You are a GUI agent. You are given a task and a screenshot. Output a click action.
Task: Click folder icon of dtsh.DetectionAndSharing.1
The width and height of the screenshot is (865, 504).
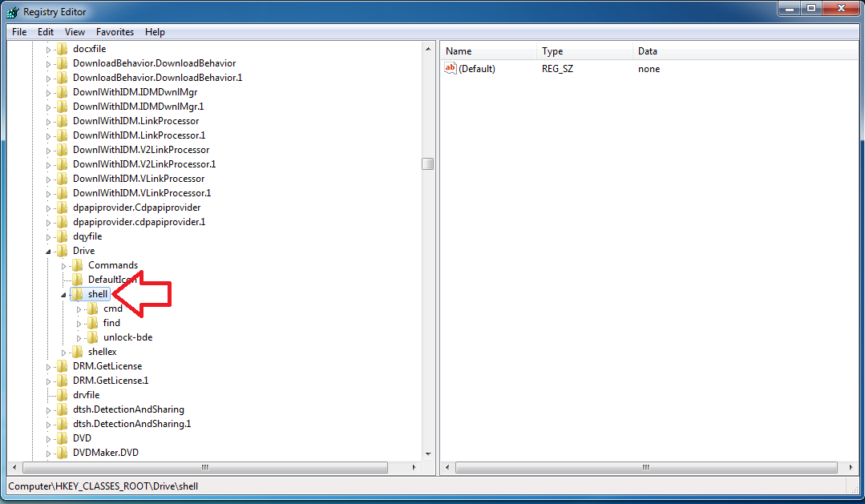(63, 424)
